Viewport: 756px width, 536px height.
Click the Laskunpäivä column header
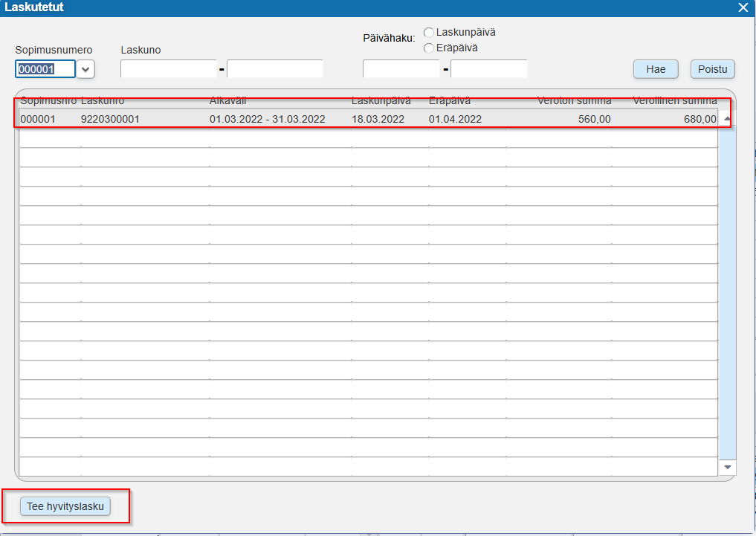381,101
